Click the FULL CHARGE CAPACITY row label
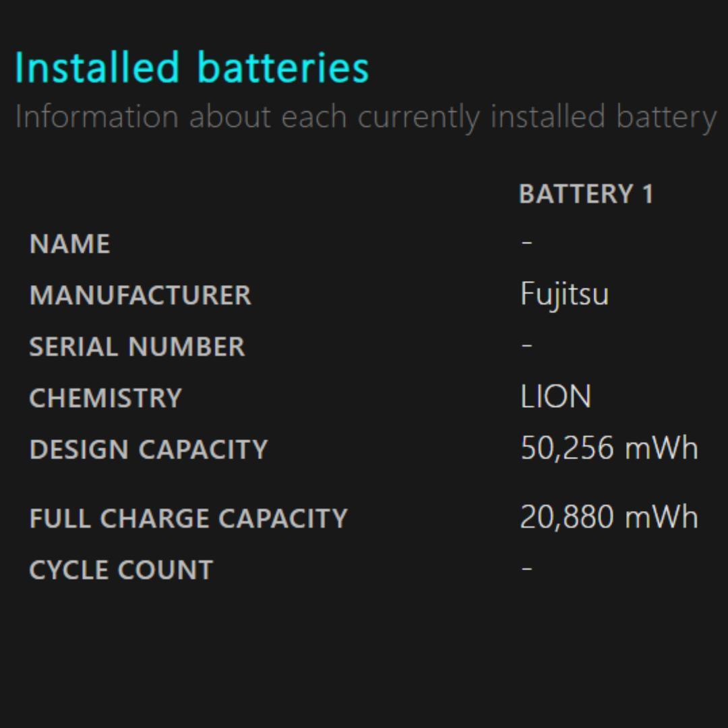 click(x=188, y=518)
